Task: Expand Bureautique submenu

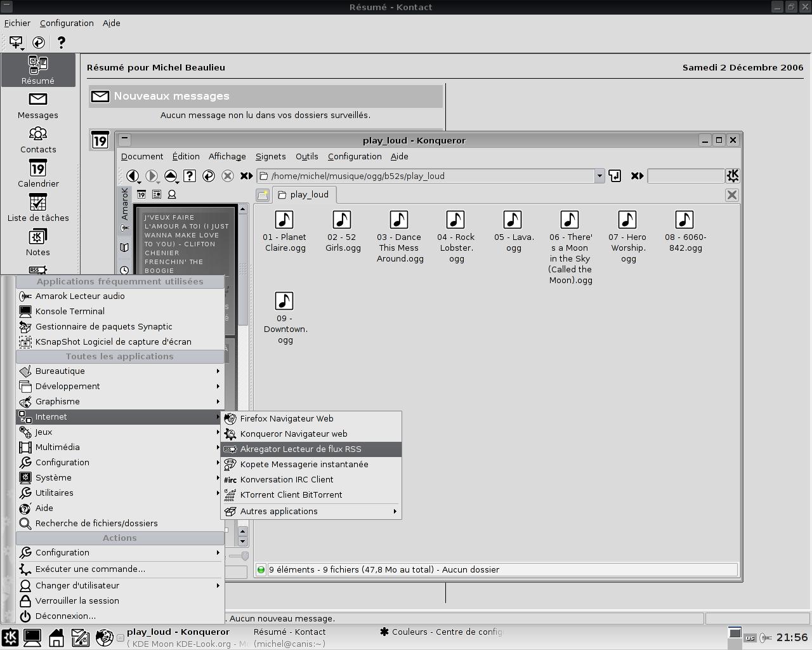Action: coord(120,371)
